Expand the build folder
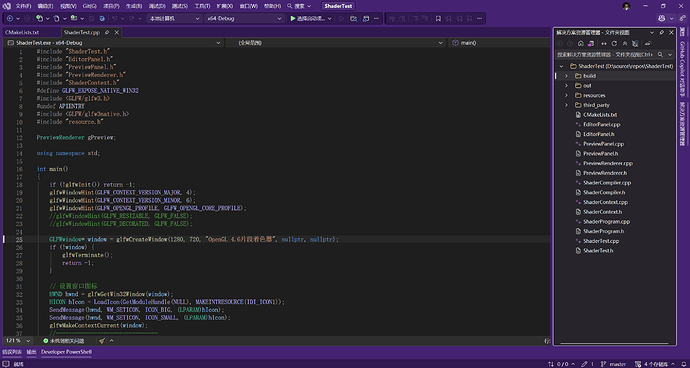Viewport: 690px width, 368px height. (x=566, y=76)
